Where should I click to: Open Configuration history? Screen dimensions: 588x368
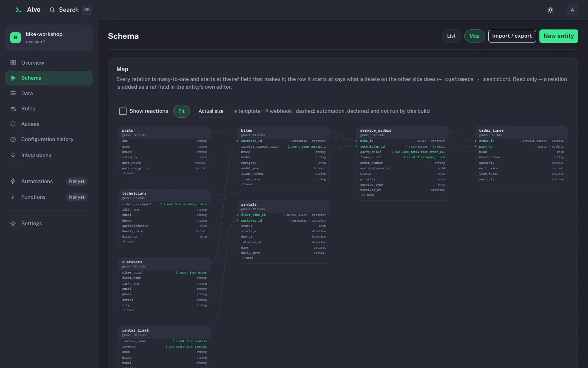tap(49, 139)
